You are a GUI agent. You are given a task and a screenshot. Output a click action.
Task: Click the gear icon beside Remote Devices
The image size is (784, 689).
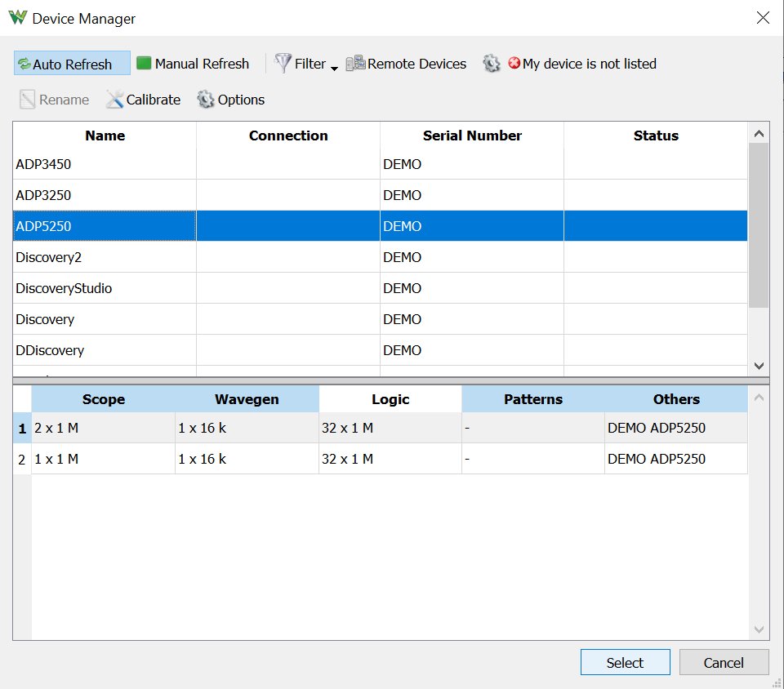[492, 64]
